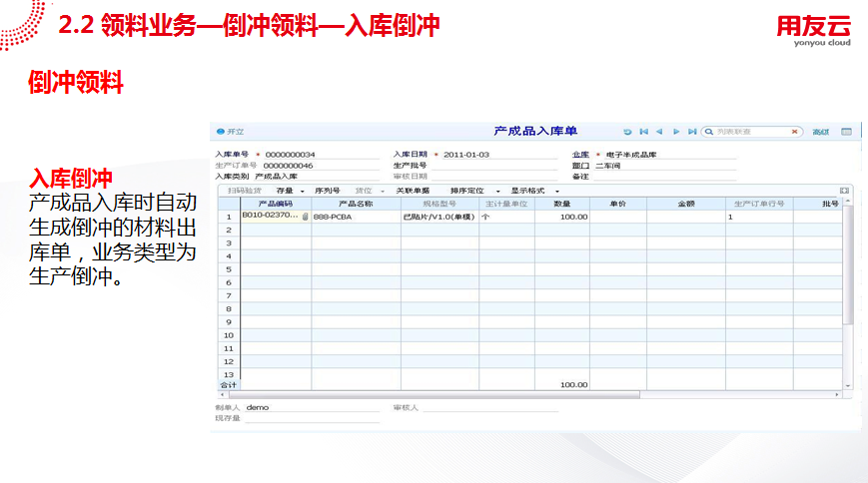868x483 pixels.
Task: Click the 开立 status icon
Action: [x=221, y=132]
